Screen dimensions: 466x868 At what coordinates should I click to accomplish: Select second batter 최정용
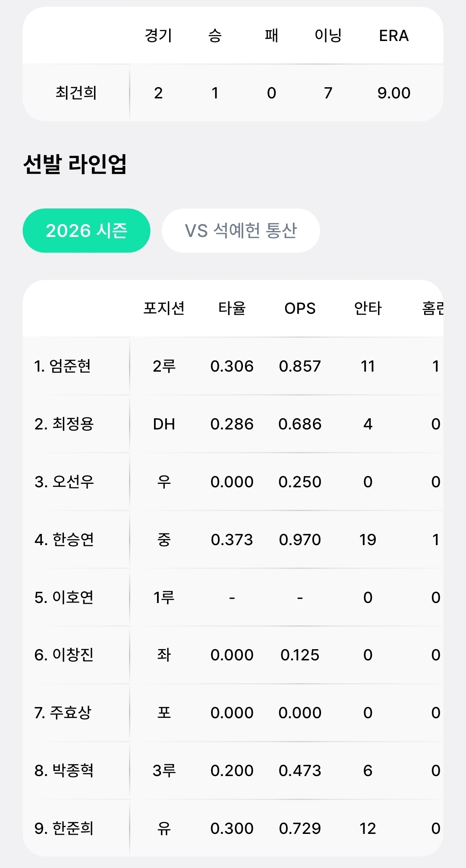(64, 424)
